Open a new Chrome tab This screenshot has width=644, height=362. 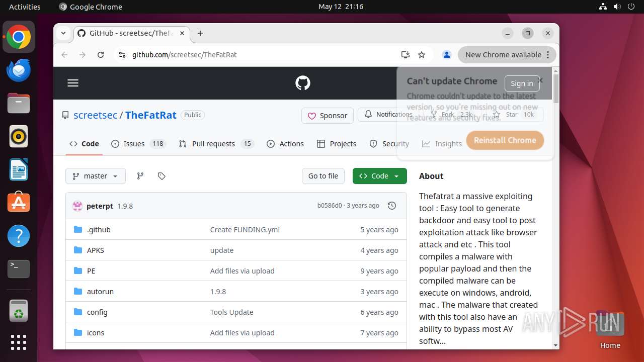200,33
